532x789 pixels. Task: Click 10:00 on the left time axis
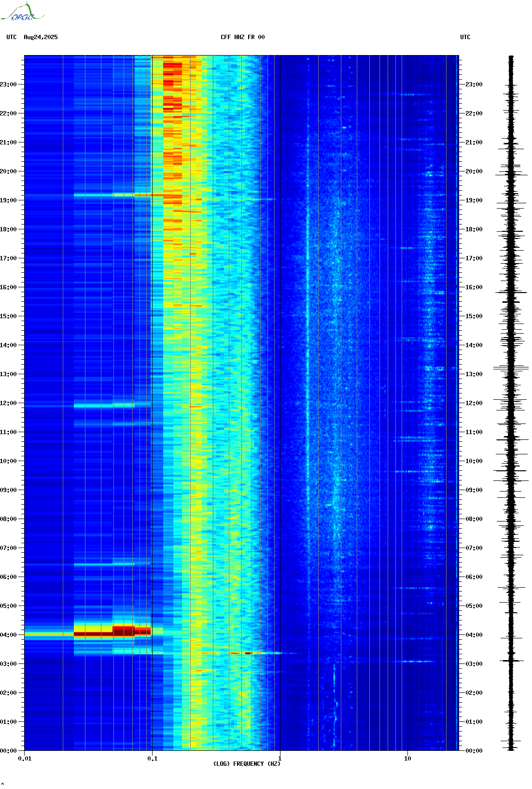coord(8,461)
